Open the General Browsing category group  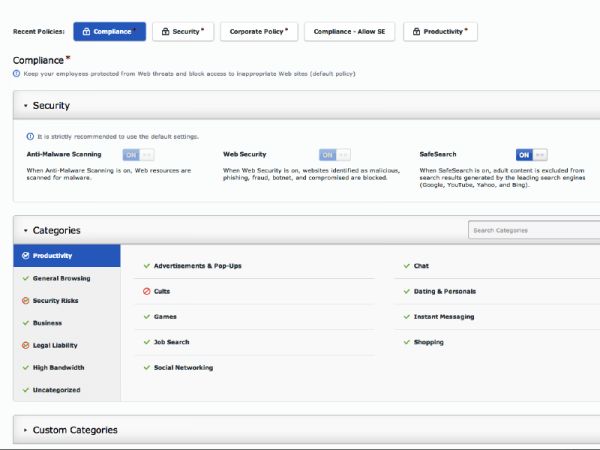point(61,278)
